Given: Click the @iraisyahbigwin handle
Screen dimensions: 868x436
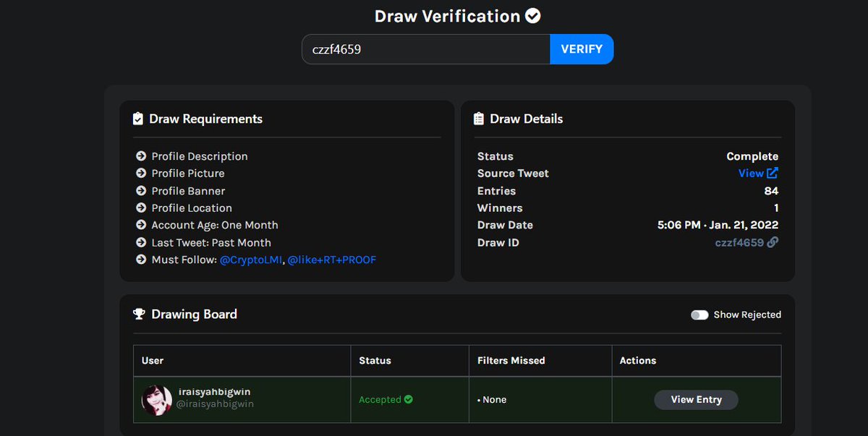Looking at the screenshot, I should tap(215, 404).
